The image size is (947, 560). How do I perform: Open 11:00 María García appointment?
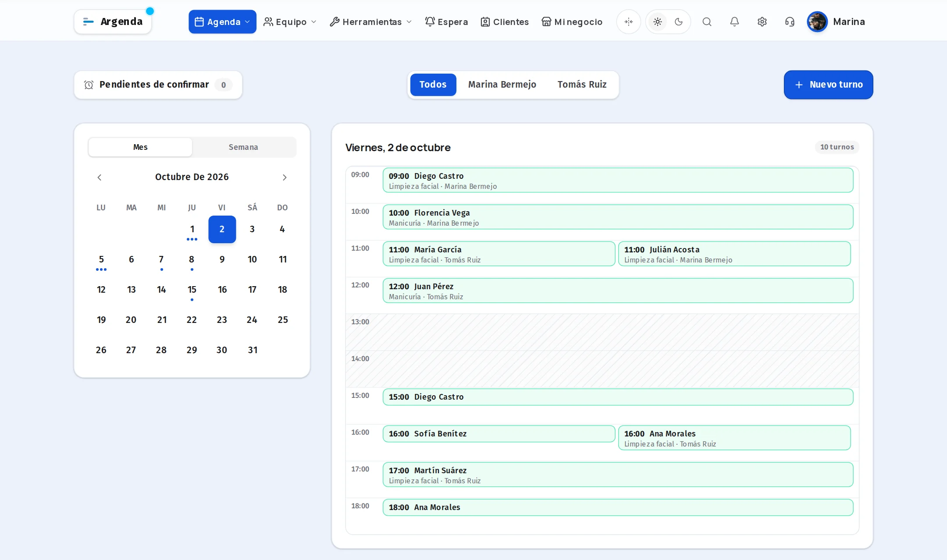click(x=499, y=254)
